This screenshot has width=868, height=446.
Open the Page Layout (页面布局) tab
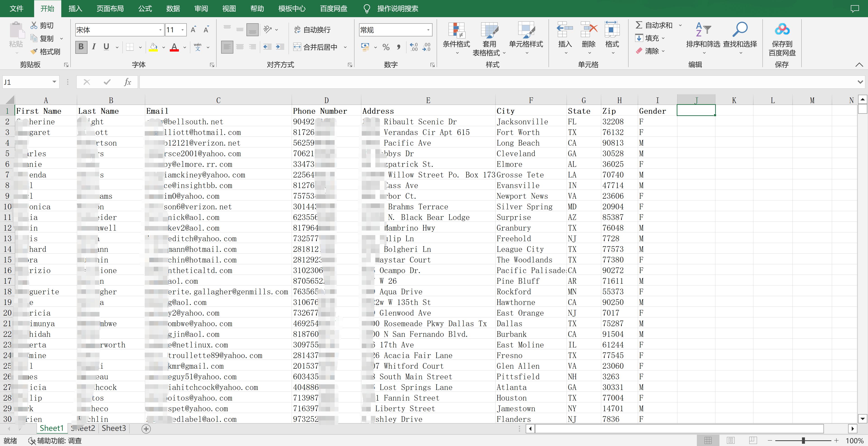[110, 8]
